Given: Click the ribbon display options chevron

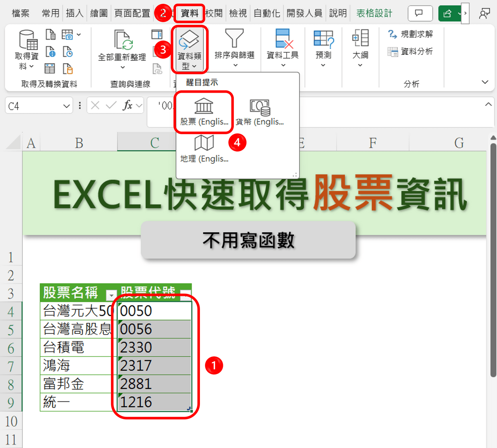Looking at the screenshot, I should [x=485, y=82].
